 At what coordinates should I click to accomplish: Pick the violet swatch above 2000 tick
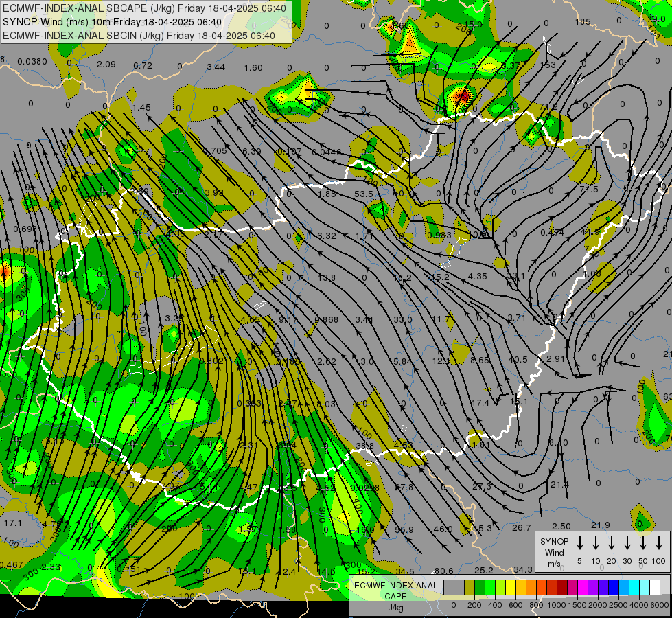(593, 587)
